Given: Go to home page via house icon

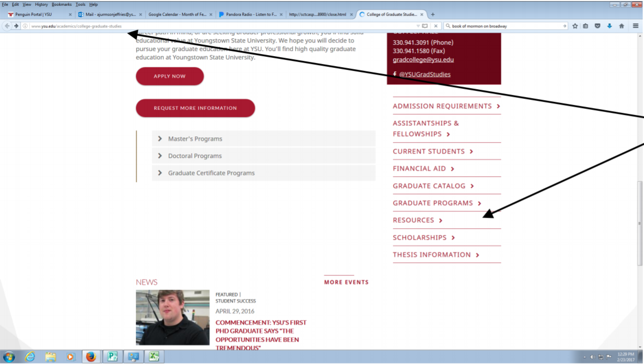Looking at the screenshot, I should click(x=621, y=26).
